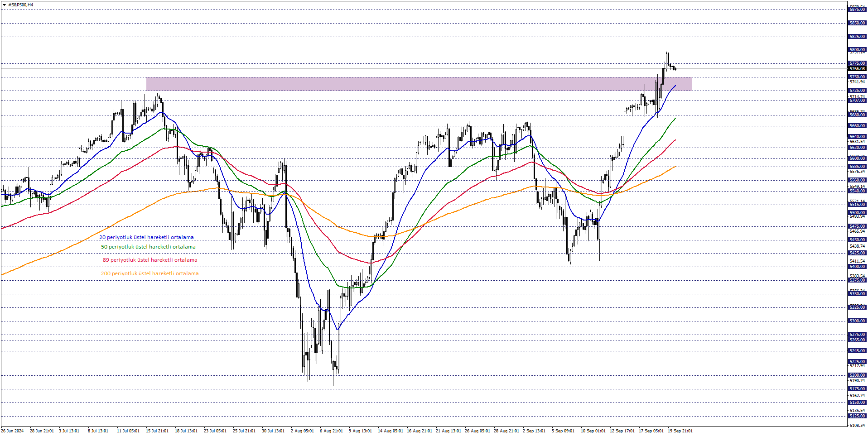Image resolution: width=868 pixels, height=436 pixels.
Task: Click the 5741.94 value on price axis
Action: pos(857,82)
